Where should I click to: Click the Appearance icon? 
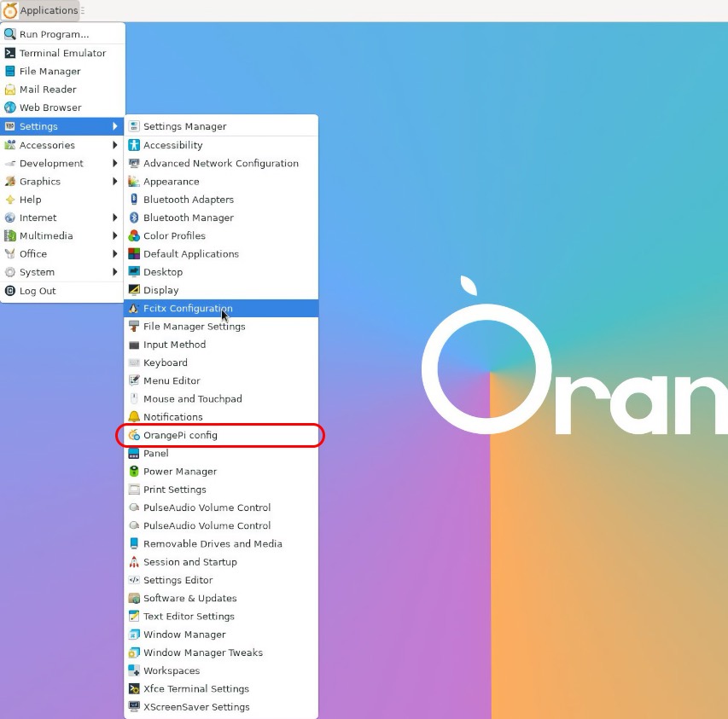pyautogui.click(x=134, y=181)
